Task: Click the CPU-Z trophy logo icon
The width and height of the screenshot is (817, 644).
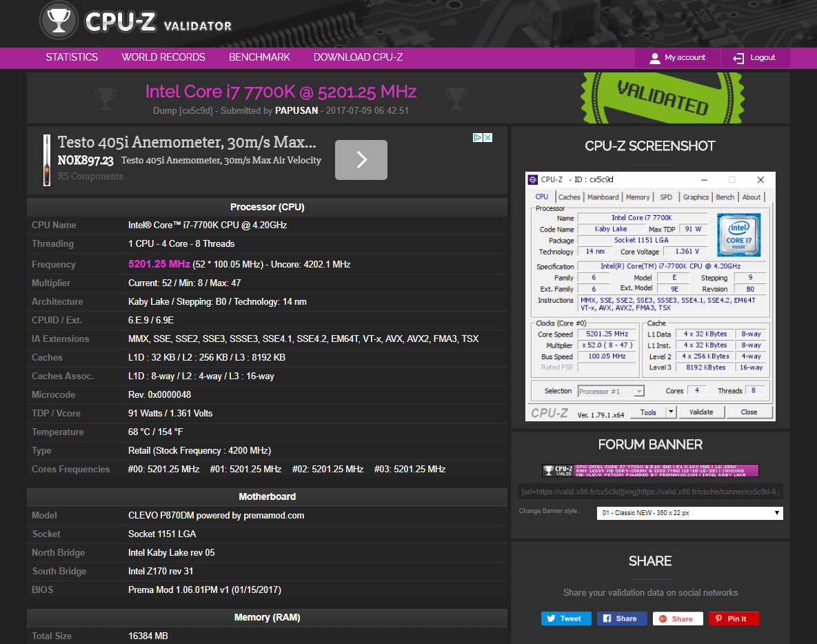Action: (x=59, y=20)
